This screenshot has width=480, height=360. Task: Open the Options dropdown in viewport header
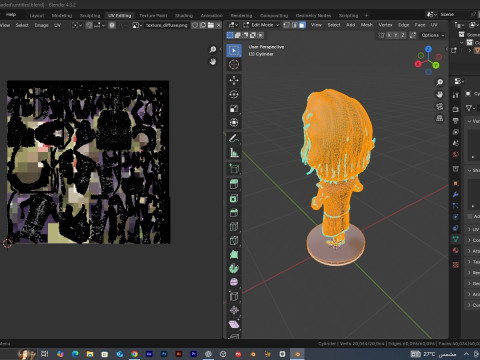pos(432,35)
